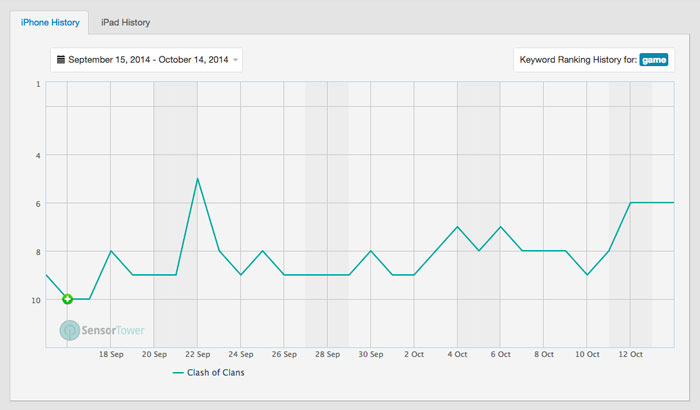
Task: Click the '28 Sep' axis label
Action: point(327,354)
